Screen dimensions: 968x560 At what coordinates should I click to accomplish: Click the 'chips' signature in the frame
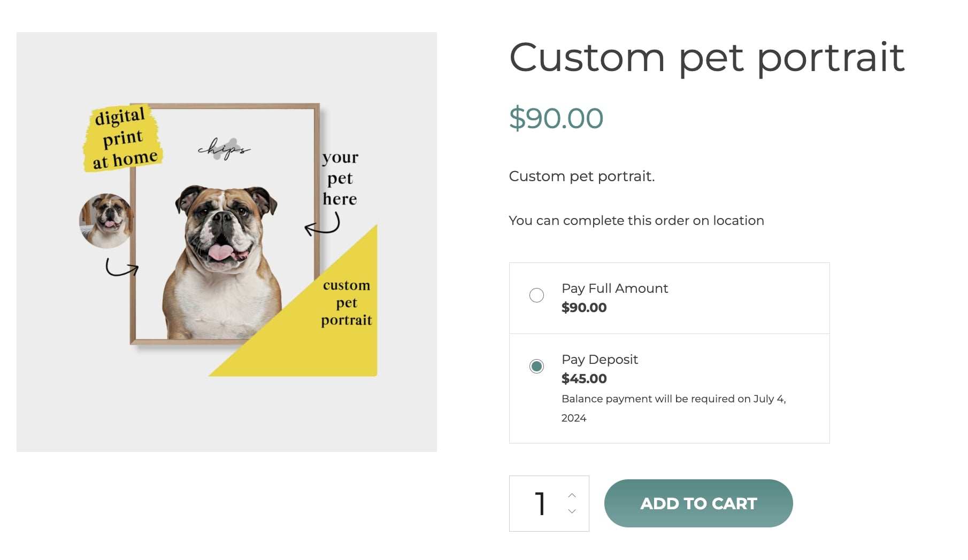(224, 148)
